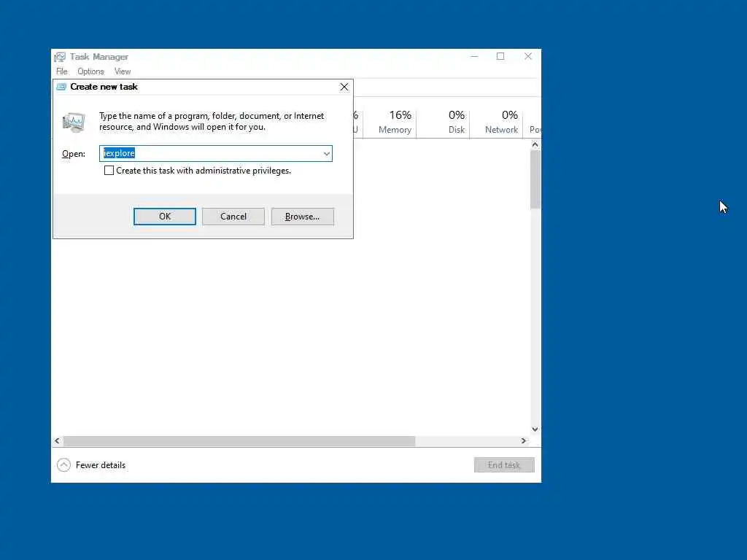Screen dimensions: 747x560
Task: Sort by the Network column header
Action: [497, 122]
